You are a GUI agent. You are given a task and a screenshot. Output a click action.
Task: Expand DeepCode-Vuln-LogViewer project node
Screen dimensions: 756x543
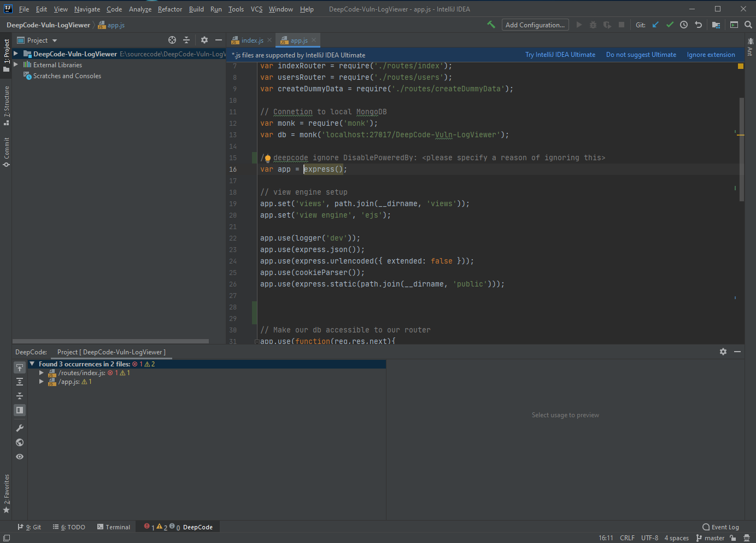coord(16,54)
